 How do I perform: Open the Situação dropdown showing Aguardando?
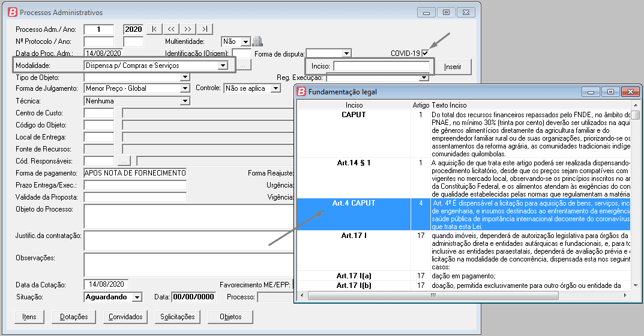tap(137, 297)
